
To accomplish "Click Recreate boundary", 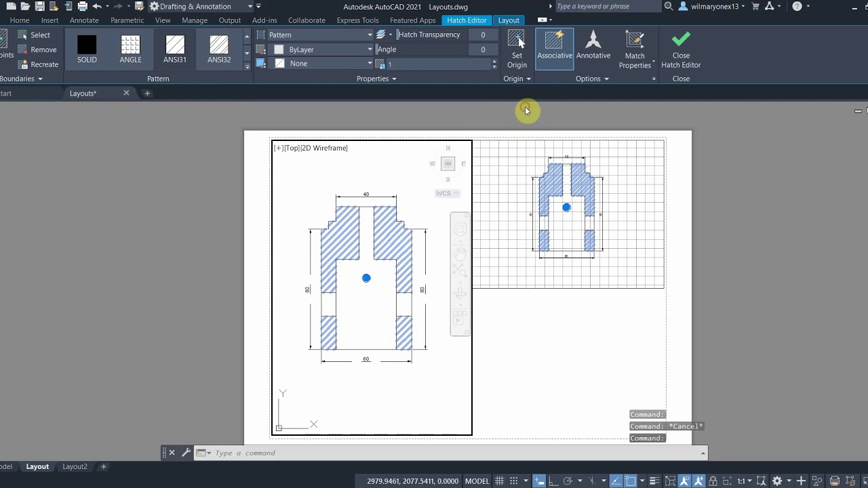I will click(38, 64).
